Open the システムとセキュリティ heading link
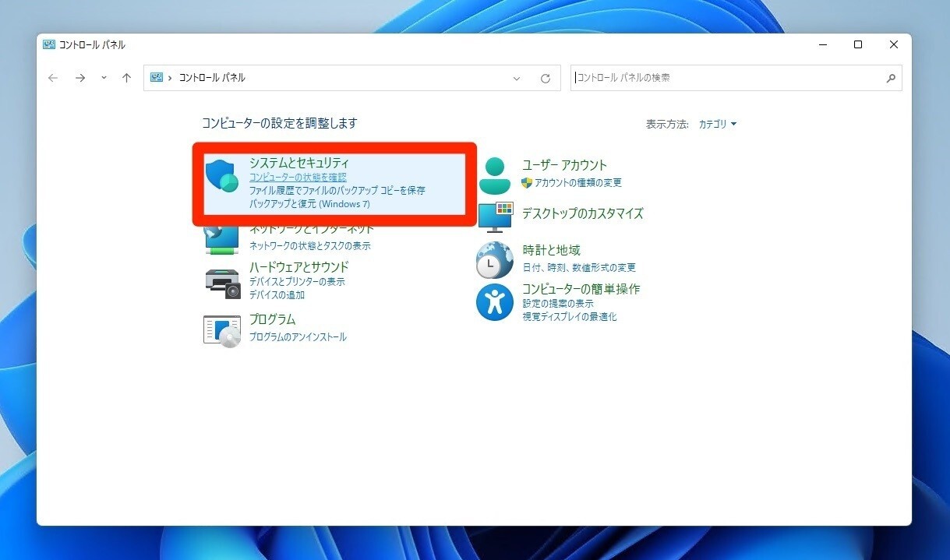The height and width of the screenshot is (560, 950). click(299, 163)
